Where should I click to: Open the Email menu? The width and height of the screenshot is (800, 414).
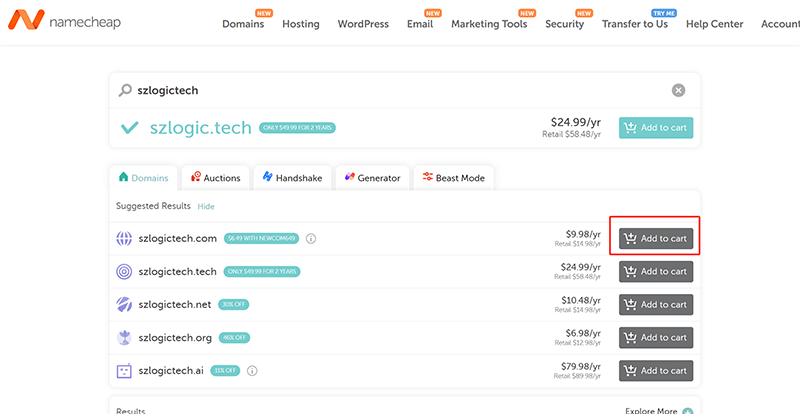click(x=420, y=24)
